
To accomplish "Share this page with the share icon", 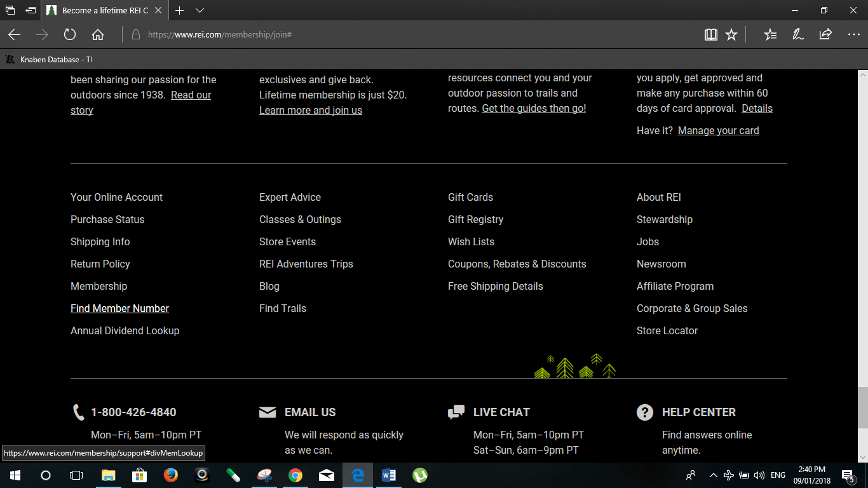I will point(825,34).
